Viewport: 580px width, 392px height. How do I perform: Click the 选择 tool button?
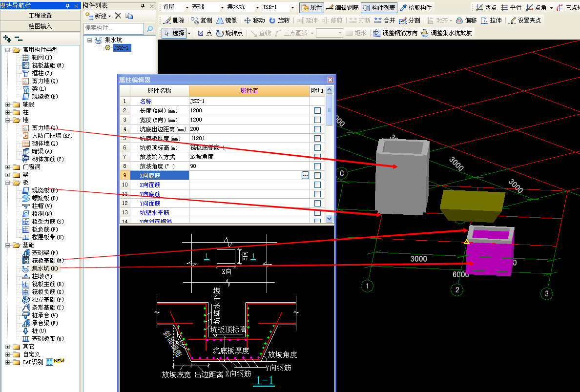click(174, 33)
